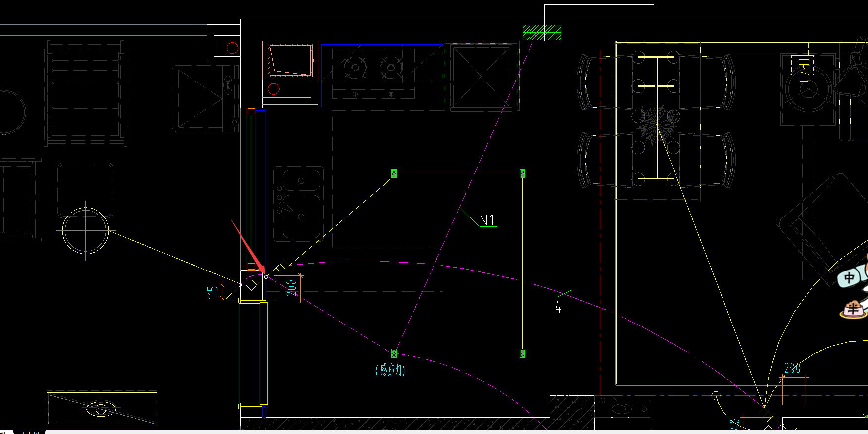Select the number 4 wire count label

pos(558,306)
